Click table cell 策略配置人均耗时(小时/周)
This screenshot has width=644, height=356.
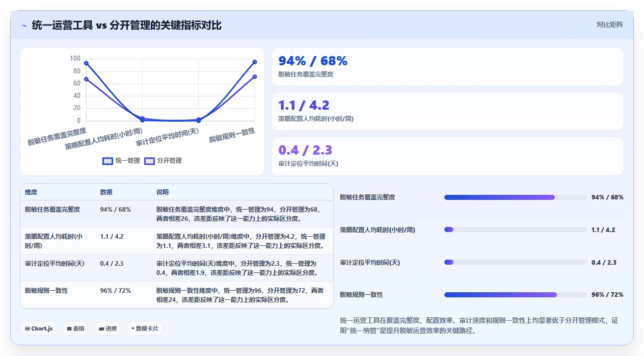[x=53, y=241]
